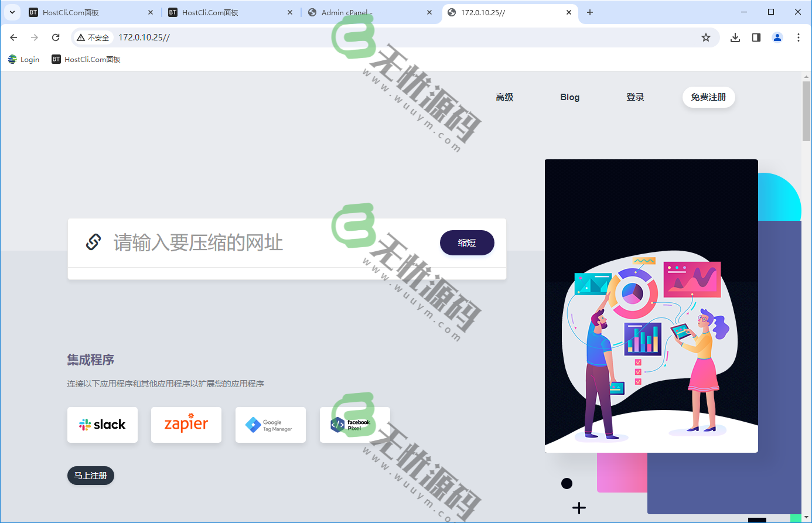This screenshot has width=812, height=523.
Task: Click the 缩短 shorten button
Action: coord(467,242)
